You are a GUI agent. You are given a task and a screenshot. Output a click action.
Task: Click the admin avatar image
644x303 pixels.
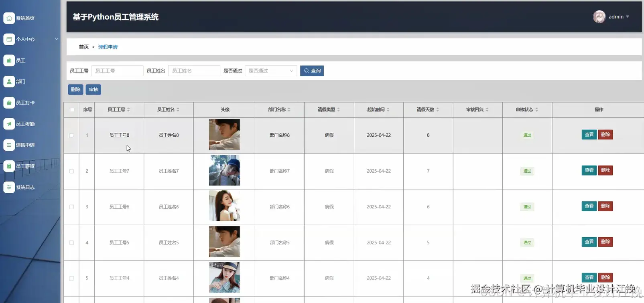[599, 17]
